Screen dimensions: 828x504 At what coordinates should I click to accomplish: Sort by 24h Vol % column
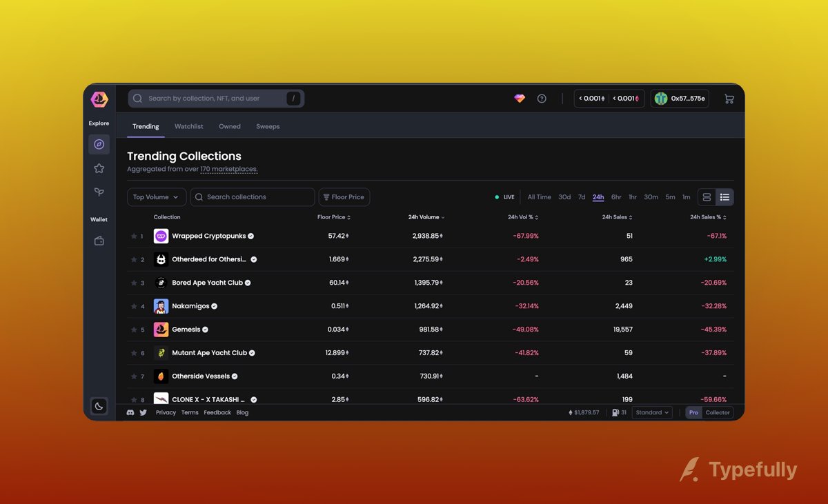pos(523,217)
